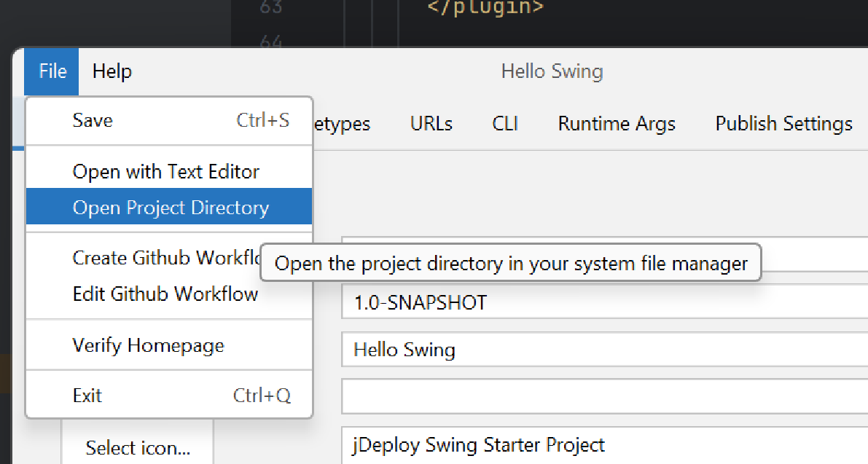Switch to the Filetypes tab
The width and height of the screenshot is (868, 464).
pos(341,123)
